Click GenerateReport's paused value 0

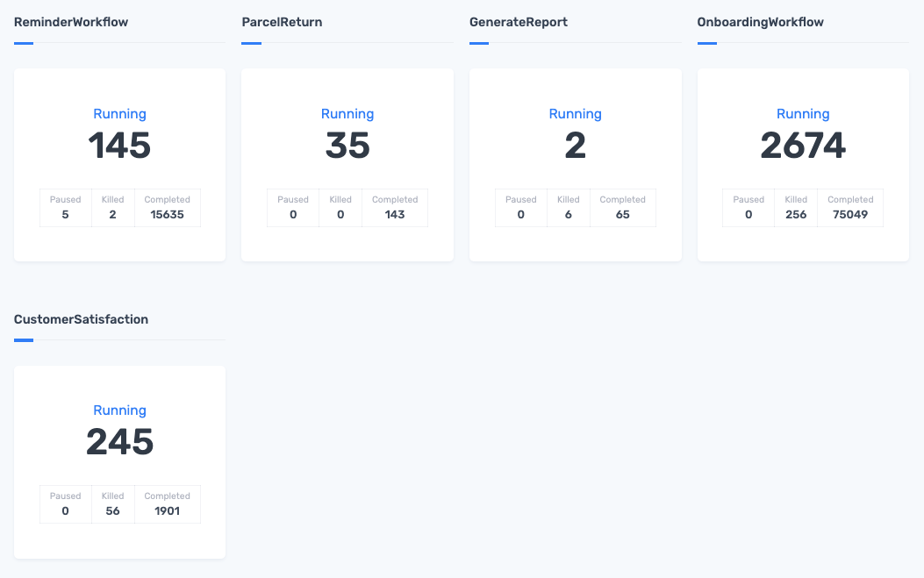point(521,215)
